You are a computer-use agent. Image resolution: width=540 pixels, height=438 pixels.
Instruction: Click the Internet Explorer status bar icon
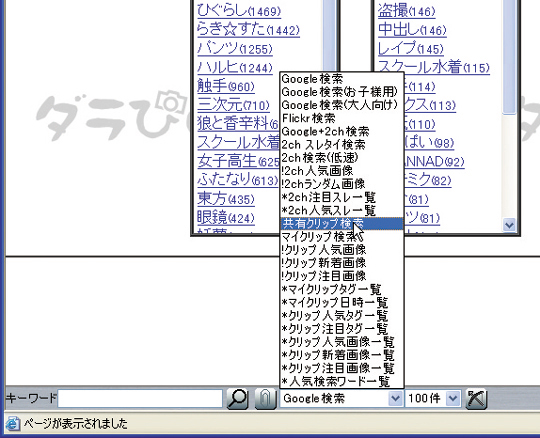tap(13, 423)
